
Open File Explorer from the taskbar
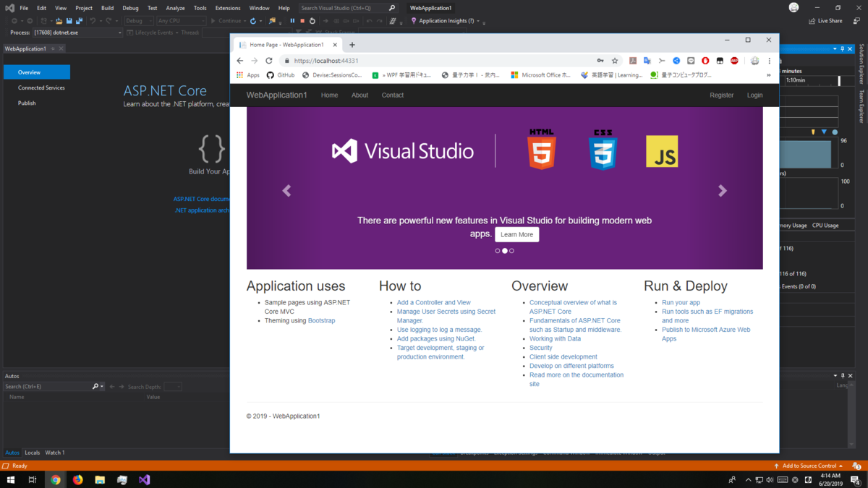(100, 479)
